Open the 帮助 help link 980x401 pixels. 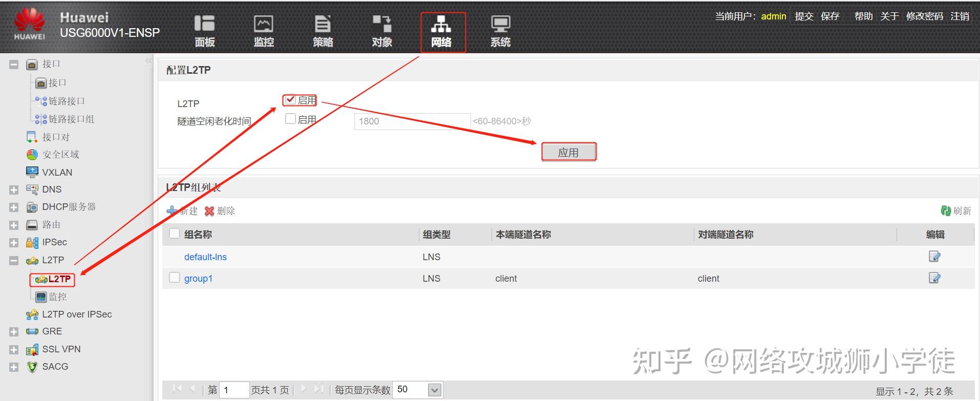pos(863,16)
